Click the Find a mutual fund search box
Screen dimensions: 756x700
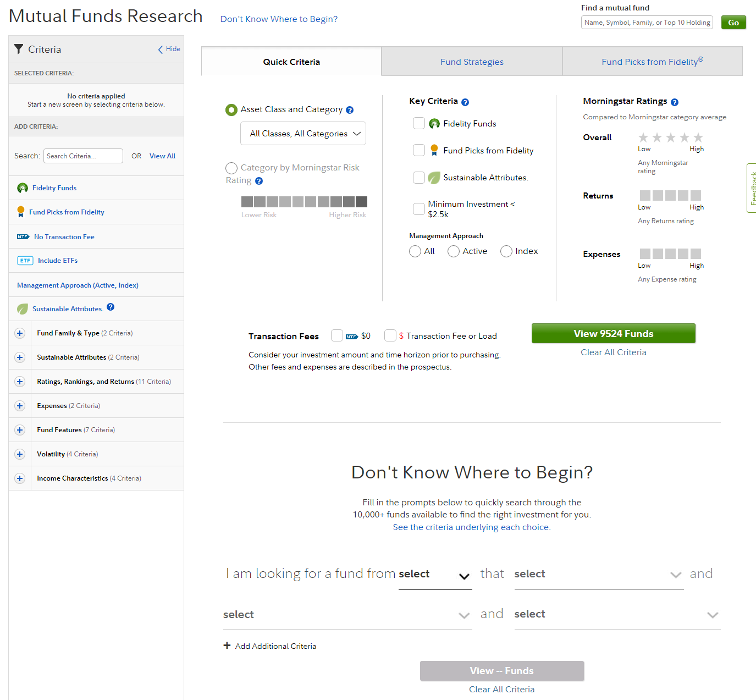point(647,23)
